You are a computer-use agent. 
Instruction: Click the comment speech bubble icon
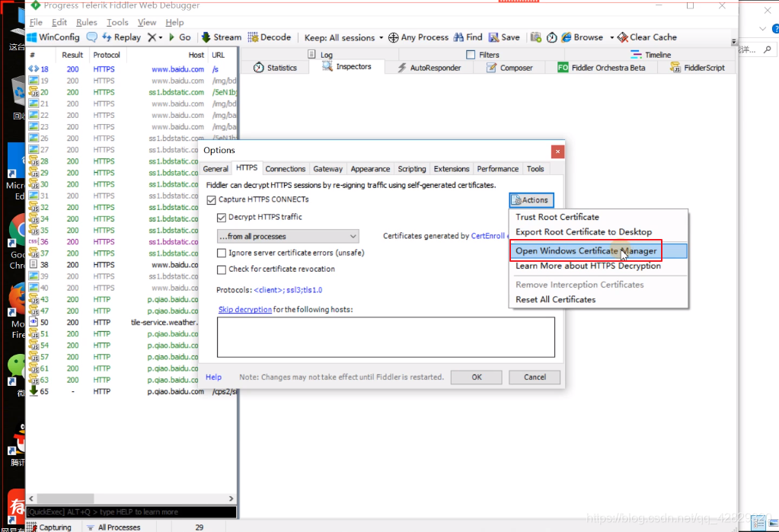tap(92, 37)
